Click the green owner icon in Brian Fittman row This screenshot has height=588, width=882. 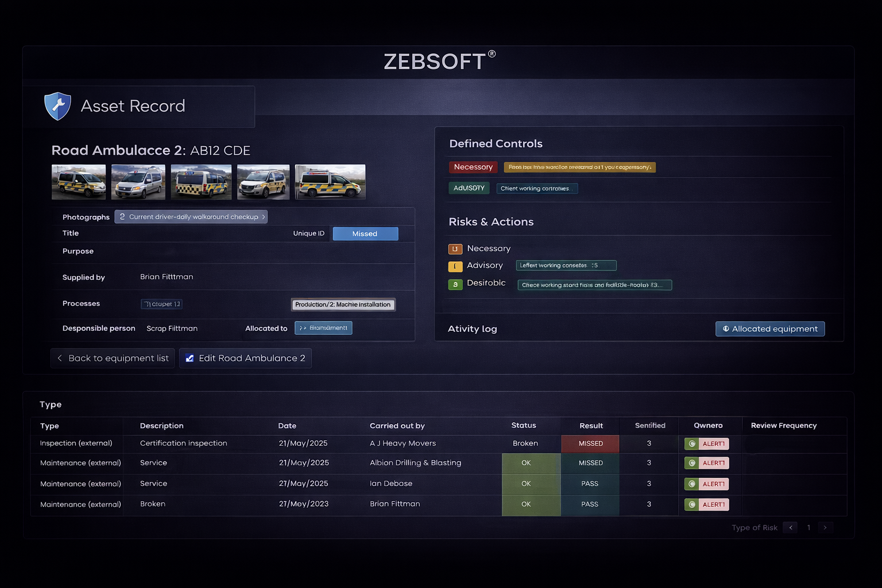tap(692, 505)
